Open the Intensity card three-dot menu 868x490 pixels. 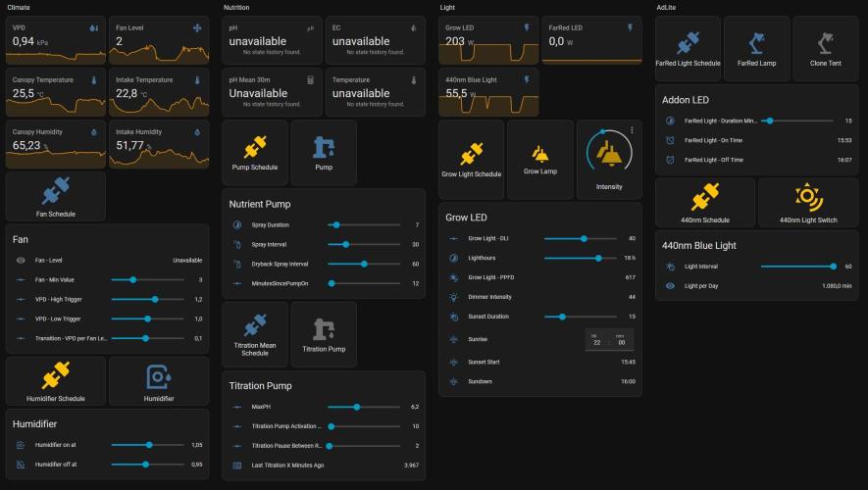click(632, 130)
